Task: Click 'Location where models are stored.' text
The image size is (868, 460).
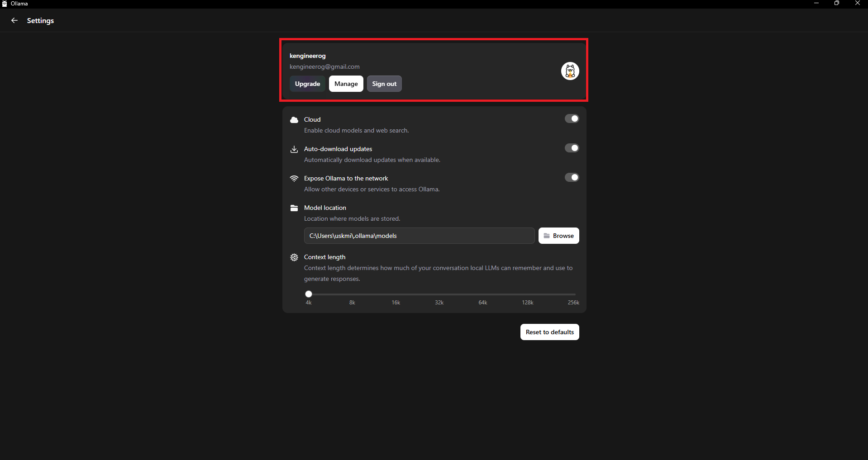Action: coord(352,218)
